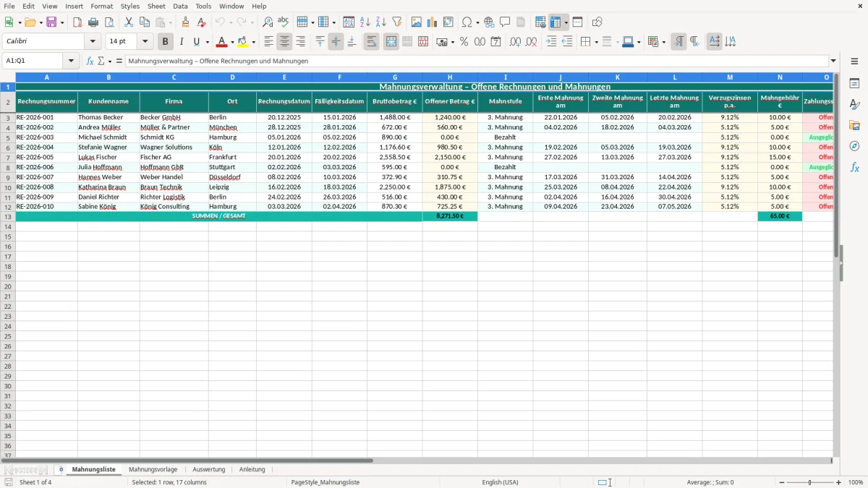This screenshot has width=868, height=488.
Task: Select column header H
Action: pos(450,77)
